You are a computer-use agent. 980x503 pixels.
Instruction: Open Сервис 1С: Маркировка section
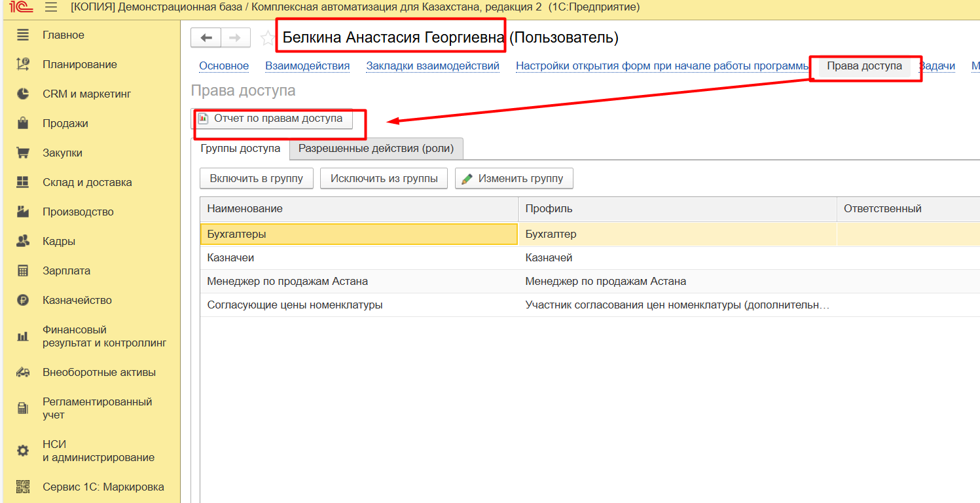coord(103,487)
